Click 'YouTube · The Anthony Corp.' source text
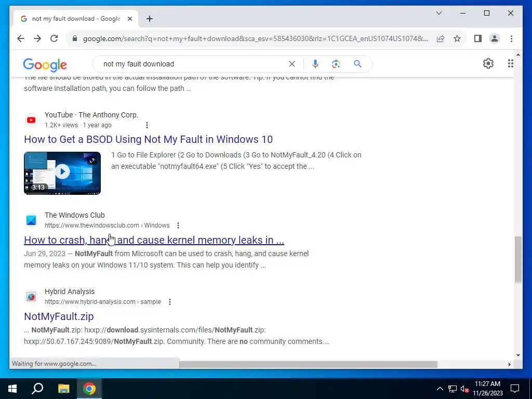Viewport: 532px width, 399px height. click(x=91, y=115)
